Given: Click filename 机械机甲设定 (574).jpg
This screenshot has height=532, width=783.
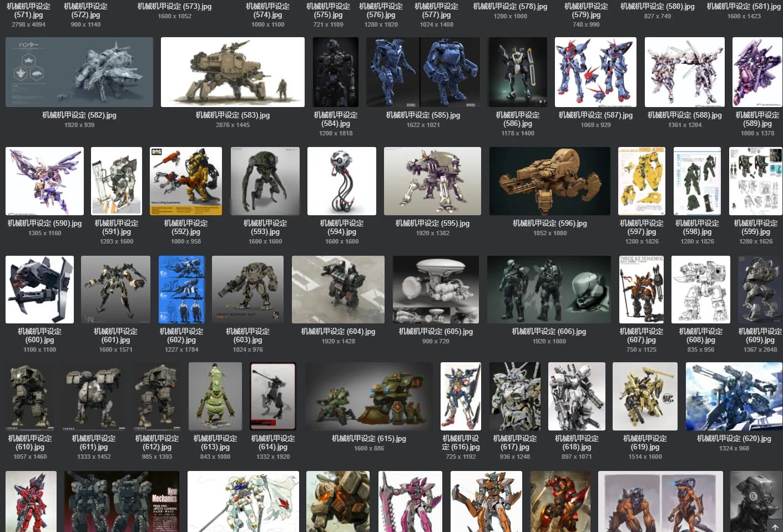Looking at the screenshot, I should [x=267, y=11].
